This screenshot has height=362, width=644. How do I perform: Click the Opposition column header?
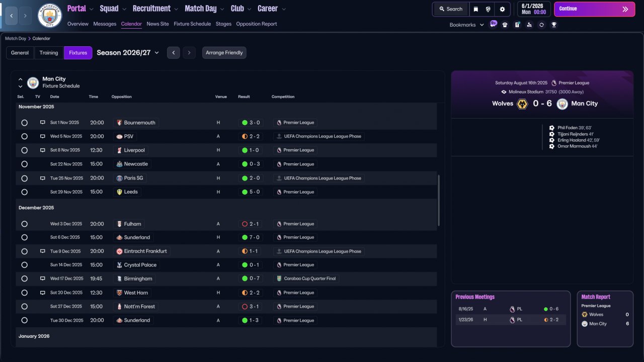(122, 97)
